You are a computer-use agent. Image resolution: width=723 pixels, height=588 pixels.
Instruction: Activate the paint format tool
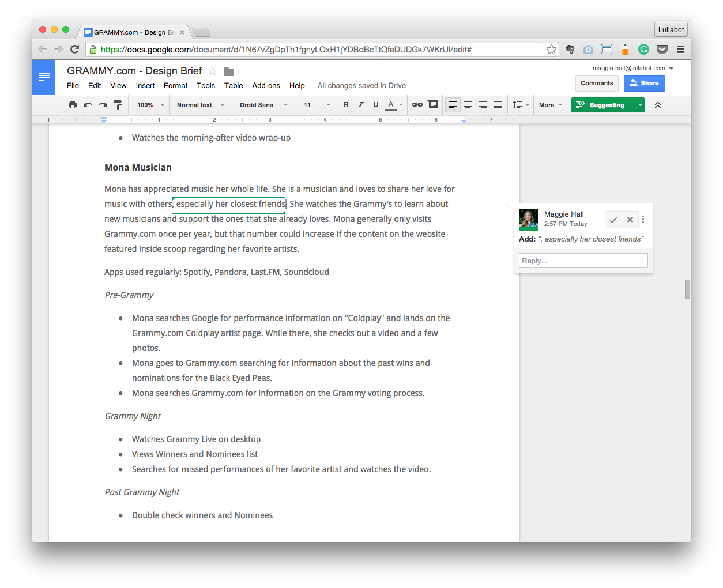118,105
